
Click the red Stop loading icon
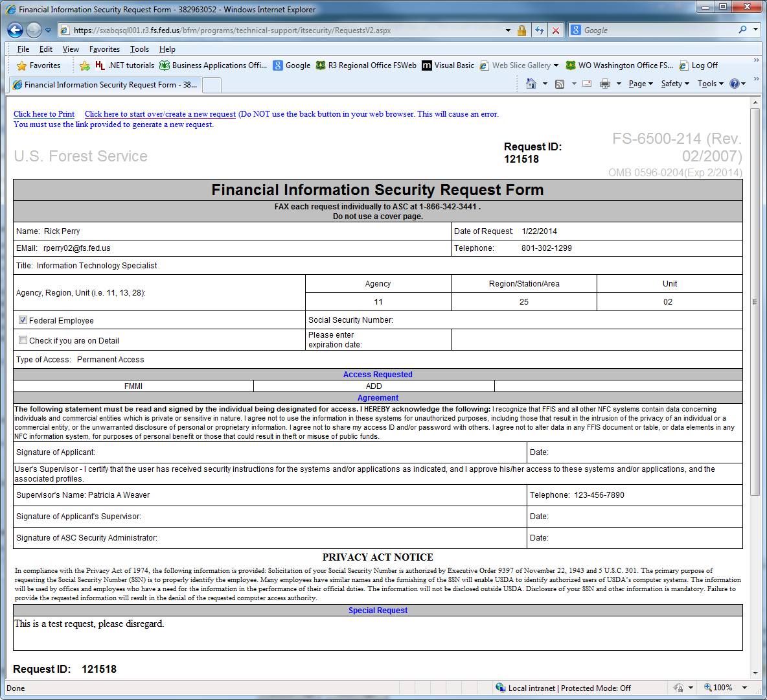click(556, 30)
